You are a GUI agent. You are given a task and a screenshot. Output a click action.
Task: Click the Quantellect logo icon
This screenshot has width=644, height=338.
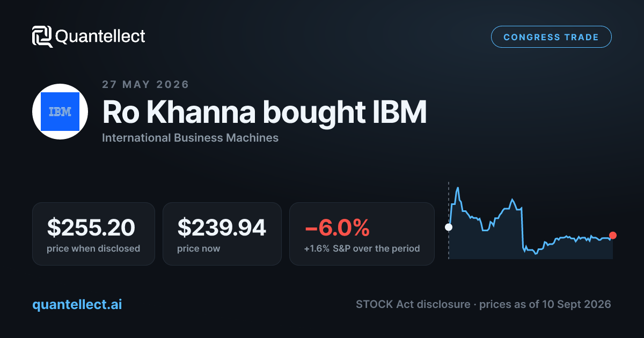(42, 36)
